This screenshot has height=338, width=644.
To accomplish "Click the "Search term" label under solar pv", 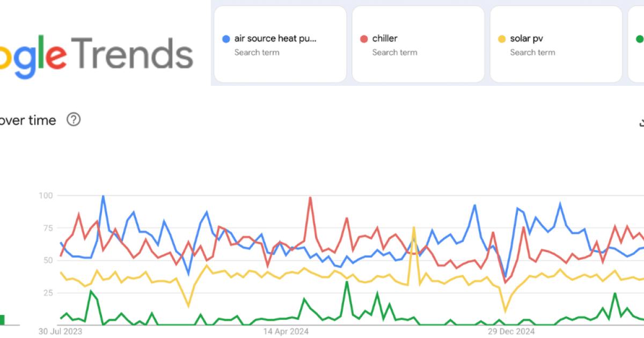I will click(x=532, y=53).
